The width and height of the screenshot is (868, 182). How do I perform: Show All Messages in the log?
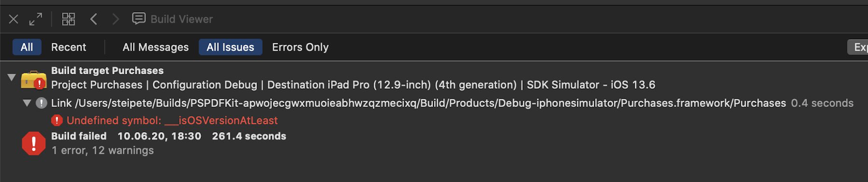point(156,47)
